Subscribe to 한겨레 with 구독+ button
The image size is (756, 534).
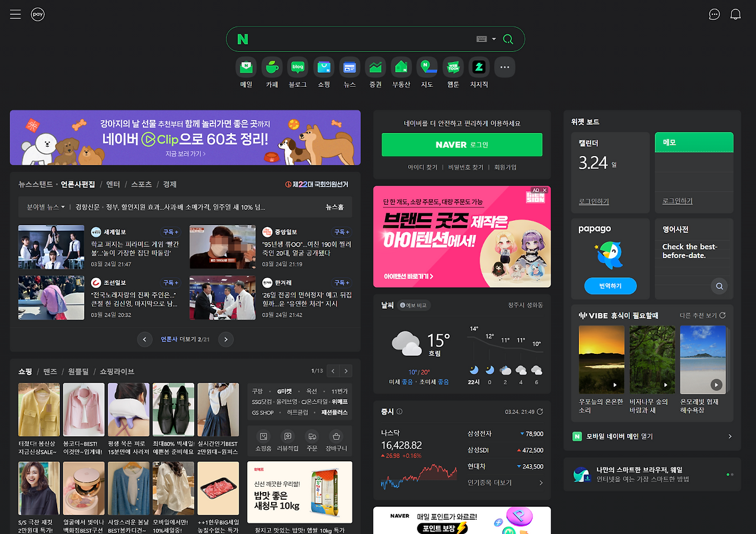[x=342, y=282]
